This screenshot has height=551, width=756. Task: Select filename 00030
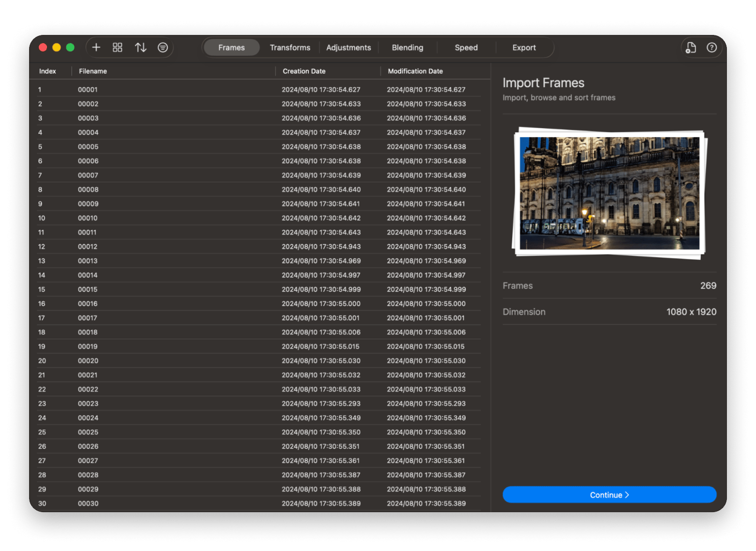pos(88,503)
